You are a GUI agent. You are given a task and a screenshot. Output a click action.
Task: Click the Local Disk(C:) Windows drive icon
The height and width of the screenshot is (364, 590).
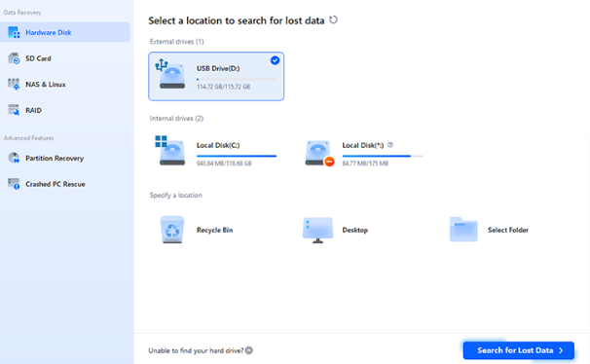tap(170, 151)
